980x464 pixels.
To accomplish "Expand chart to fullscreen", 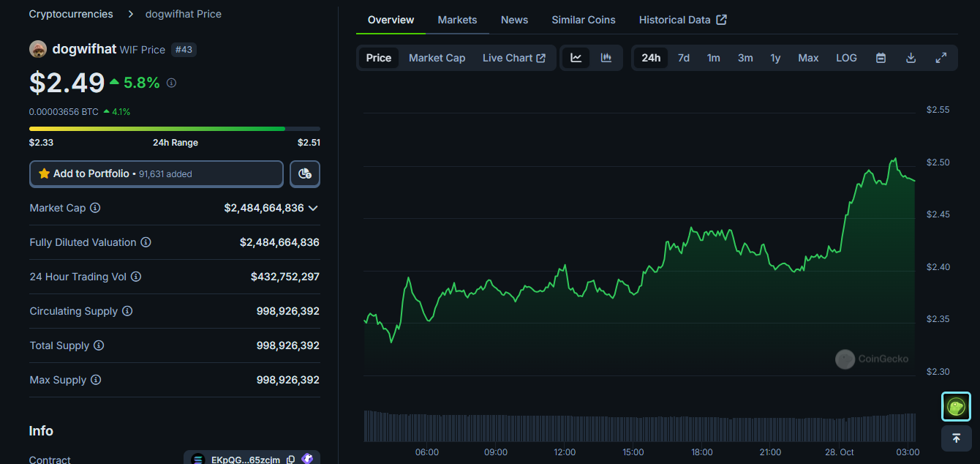I will [941, 57].
